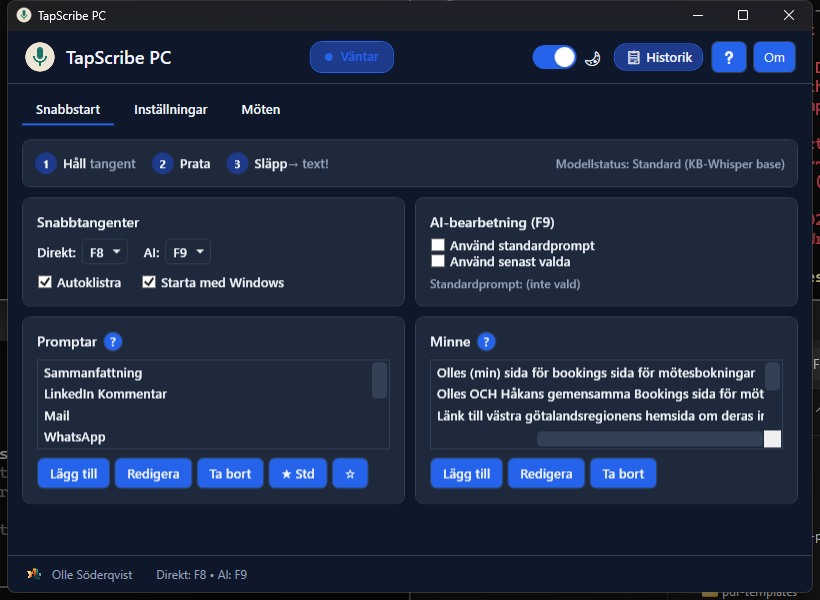The width and height of the screenshot is (820, 600).
Task: Switch to the Möten tab
Action: click(x=260, y=109)
